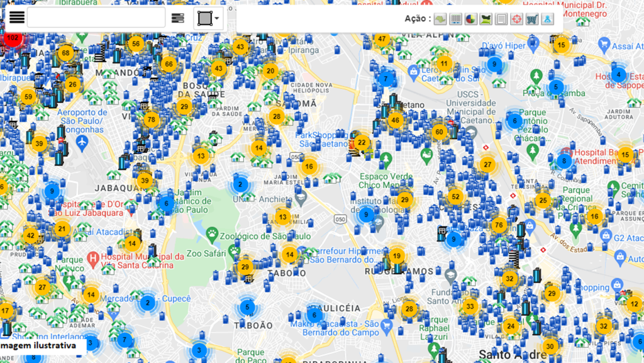This screenshot has height=363, width=644.
Task: Click the yellow cluster marker 52
Action: pos(455,197)
